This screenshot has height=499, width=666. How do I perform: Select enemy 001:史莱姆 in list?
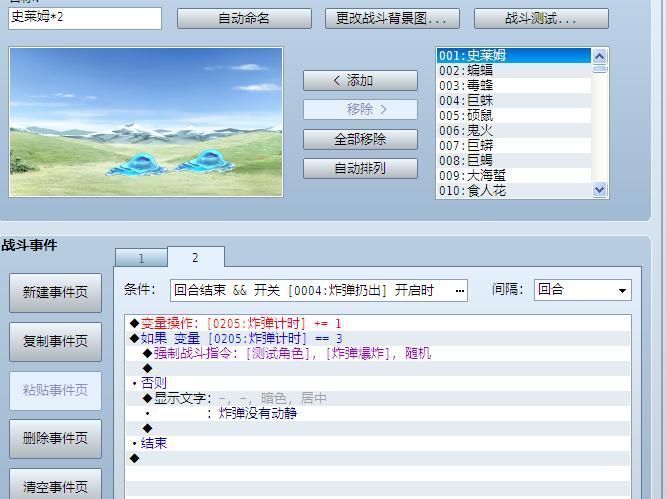point(514,56)
